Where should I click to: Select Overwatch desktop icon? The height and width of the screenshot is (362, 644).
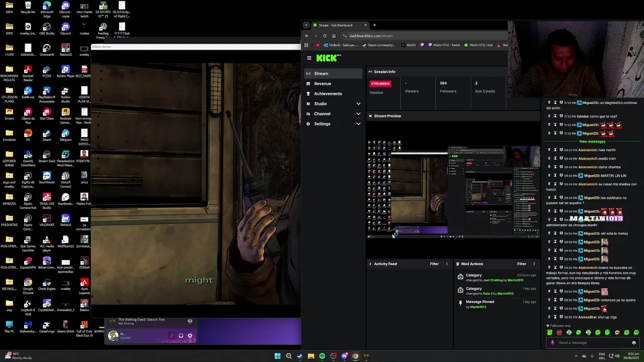[x=47, y=50]
